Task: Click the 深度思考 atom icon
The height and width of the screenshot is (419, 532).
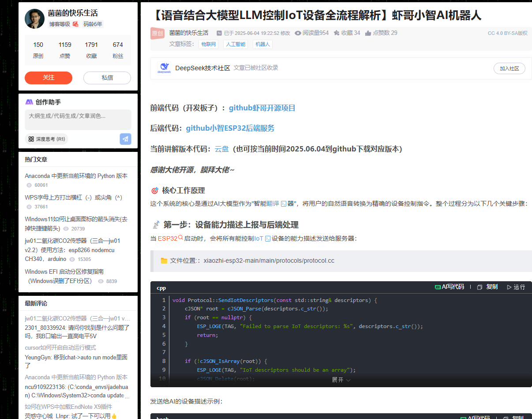Action: [x=31, y=139]
